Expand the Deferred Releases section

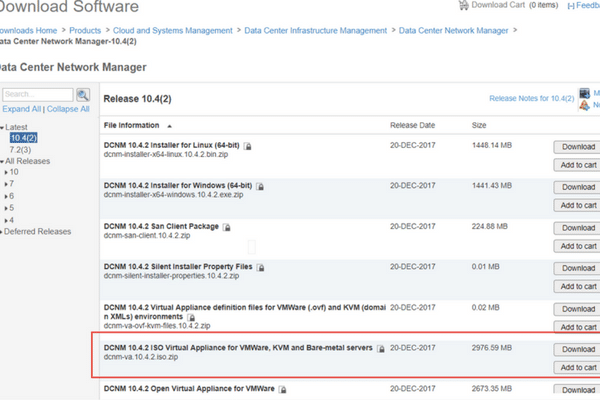click(x=2, y=232)
